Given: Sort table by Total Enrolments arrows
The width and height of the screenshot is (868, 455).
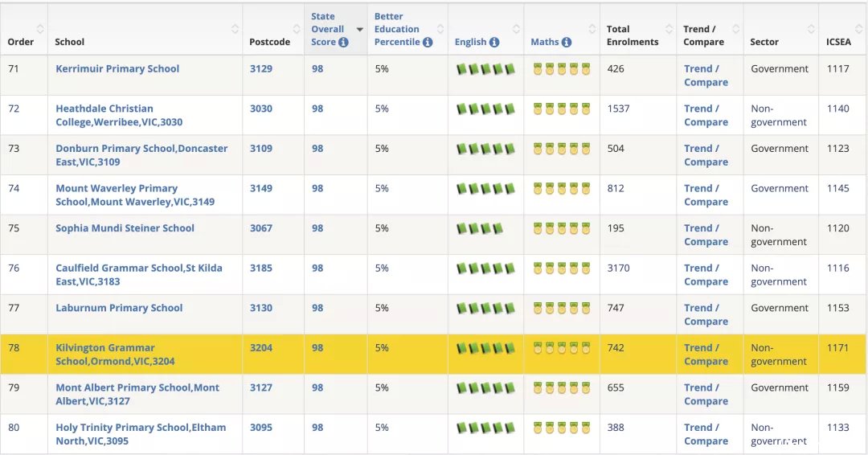Looking at the screenshot, I should pyautogui.click(x=669, y=29).
